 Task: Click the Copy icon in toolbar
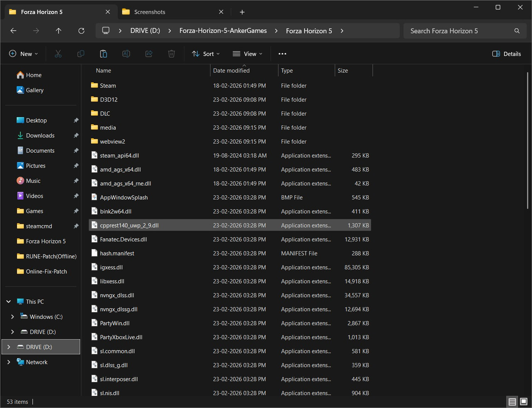click(x=81, y=54)
